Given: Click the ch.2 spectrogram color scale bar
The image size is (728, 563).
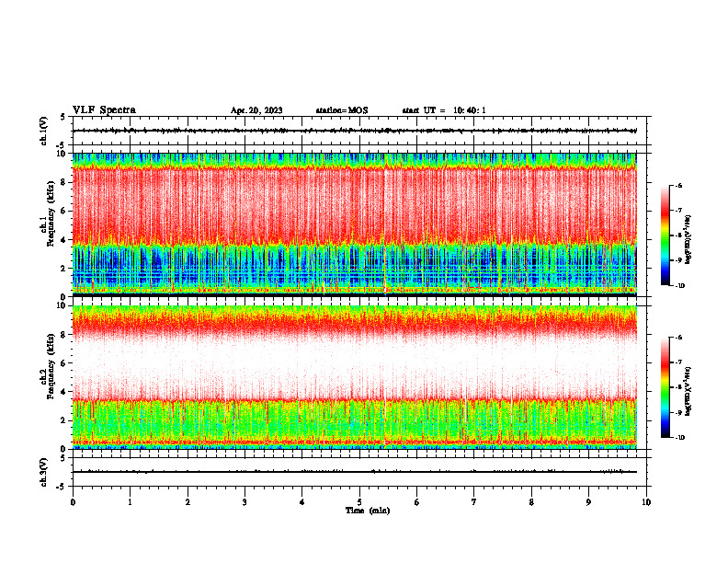Looking at the screenshot, I should pos(665,387).
